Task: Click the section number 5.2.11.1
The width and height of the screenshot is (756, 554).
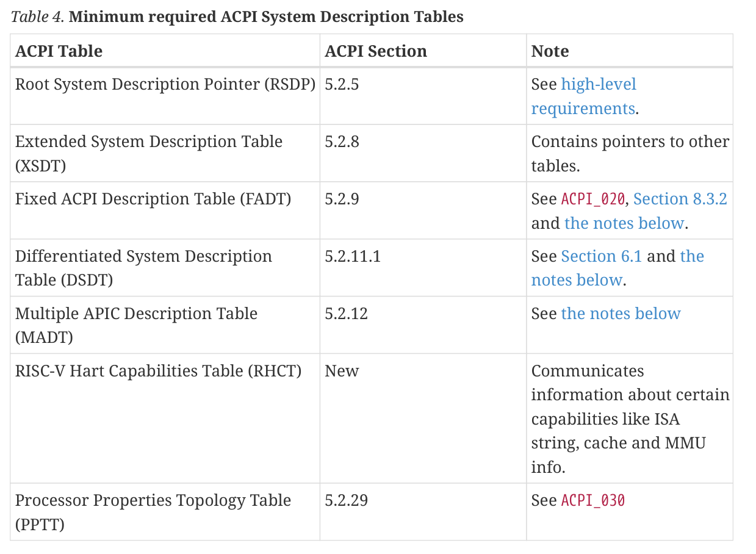Action: (x=353, y=257)
